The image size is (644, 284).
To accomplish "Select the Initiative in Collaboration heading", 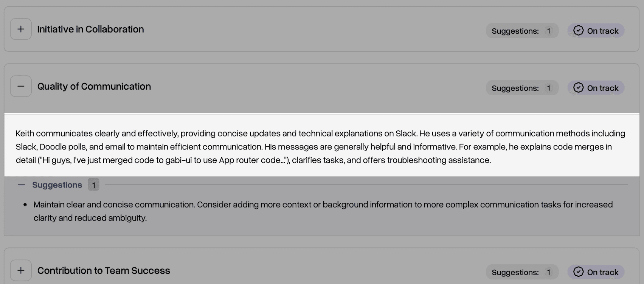I will click(90, 29).
